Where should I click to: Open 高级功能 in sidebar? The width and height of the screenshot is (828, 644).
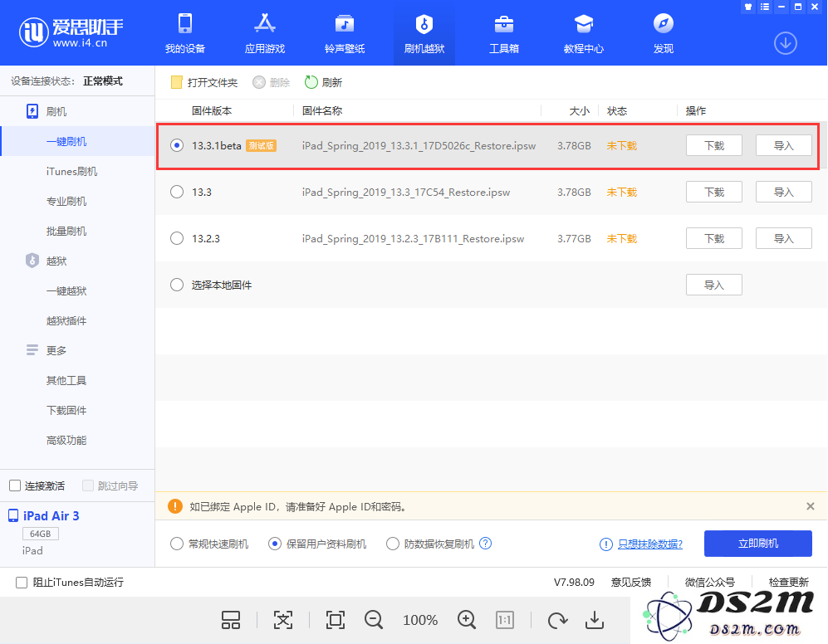66,440
